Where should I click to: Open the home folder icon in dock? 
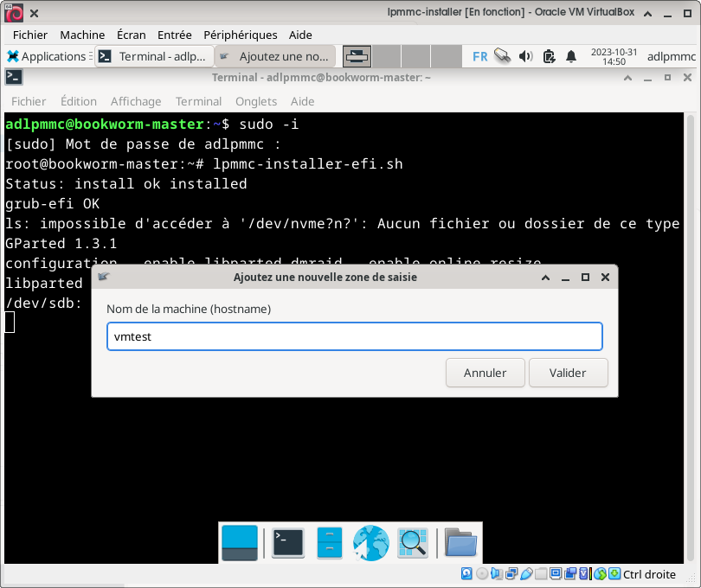tap(460, 542)
